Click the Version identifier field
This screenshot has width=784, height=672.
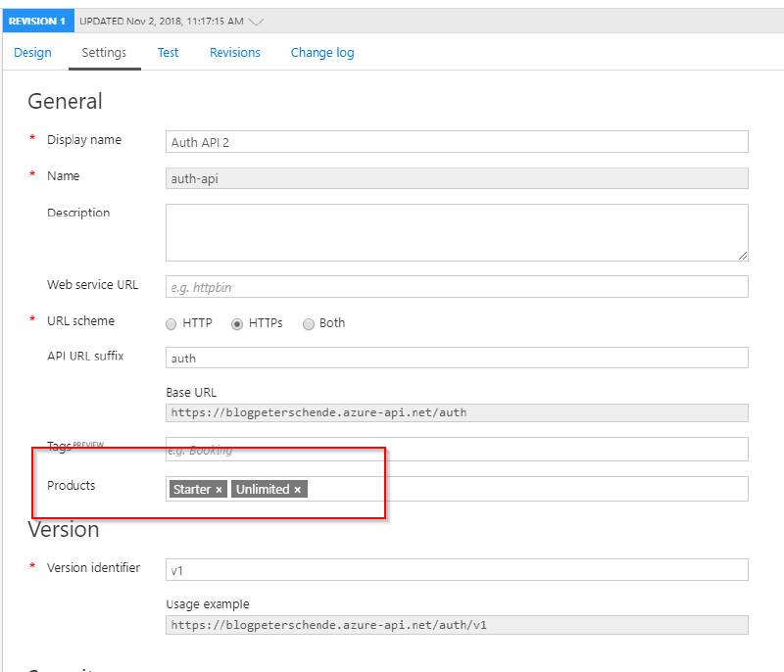click(x=456, y=569)
